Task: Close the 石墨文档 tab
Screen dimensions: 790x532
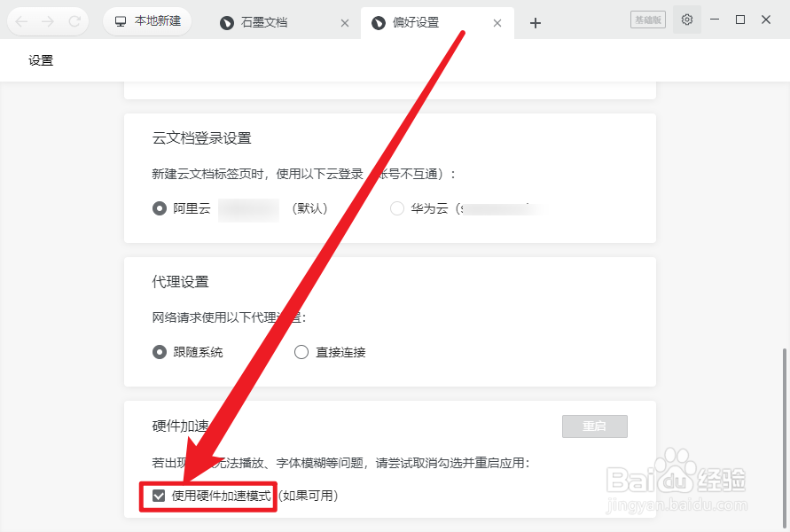Action: (x=345, y=23)
